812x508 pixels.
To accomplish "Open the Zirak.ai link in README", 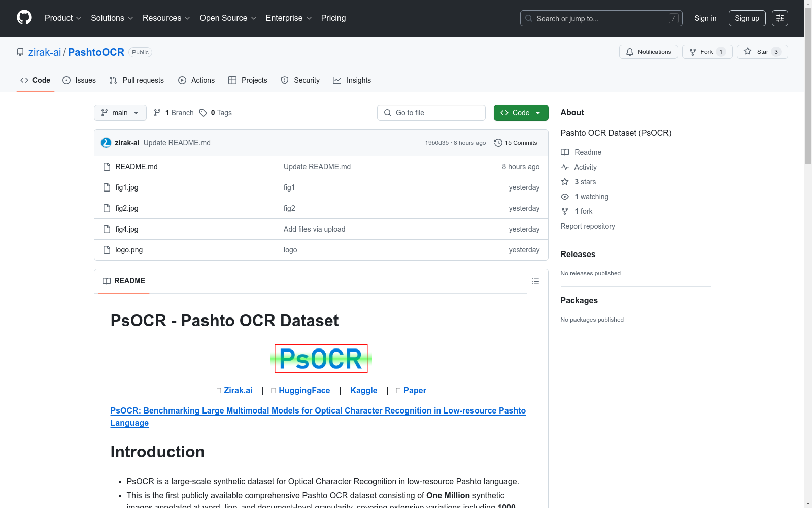I will [238, 390].
